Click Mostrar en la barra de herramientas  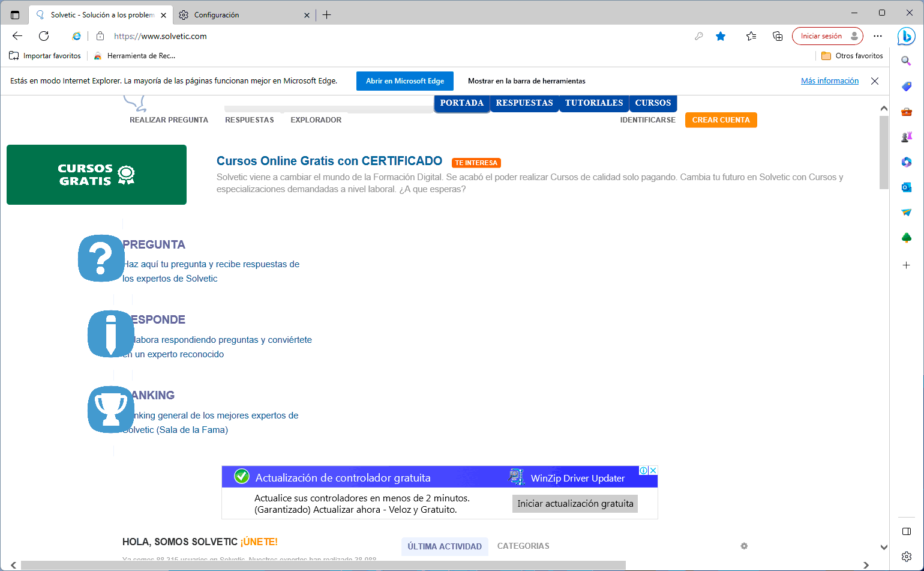pyautogui.click(x=527, y=81)
